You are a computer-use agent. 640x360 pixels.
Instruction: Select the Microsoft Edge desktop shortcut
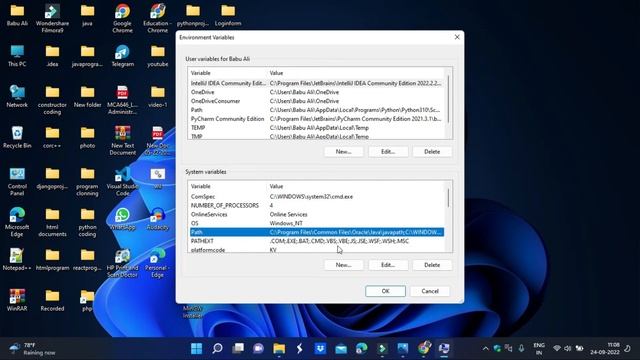tap(17, 222)
